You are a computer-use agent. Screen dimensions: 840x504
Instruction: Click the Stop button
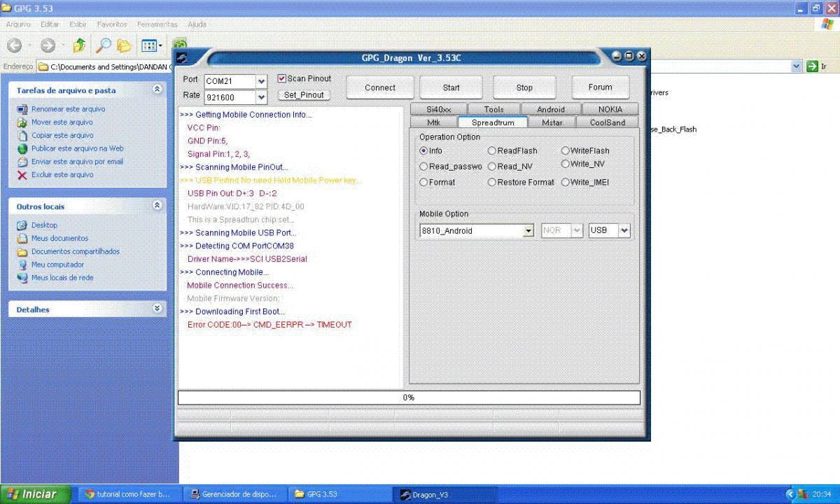click(524, 88)
